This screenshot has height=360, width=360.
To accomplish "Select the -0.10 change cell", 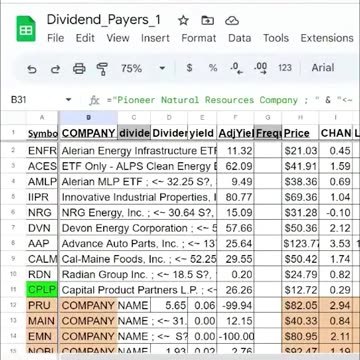I will pos(336,213).
